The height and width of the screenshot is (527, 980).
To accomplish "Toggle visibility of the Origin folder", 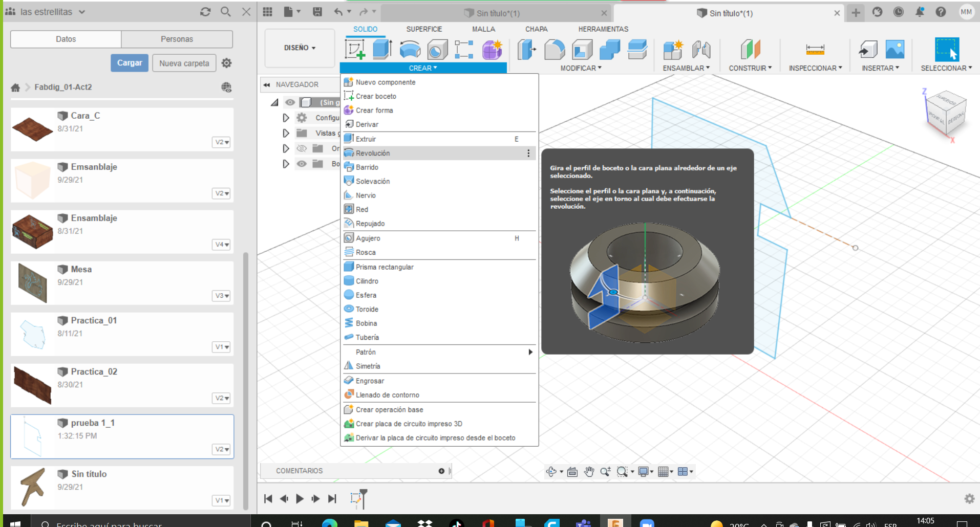I will [302, 148].
